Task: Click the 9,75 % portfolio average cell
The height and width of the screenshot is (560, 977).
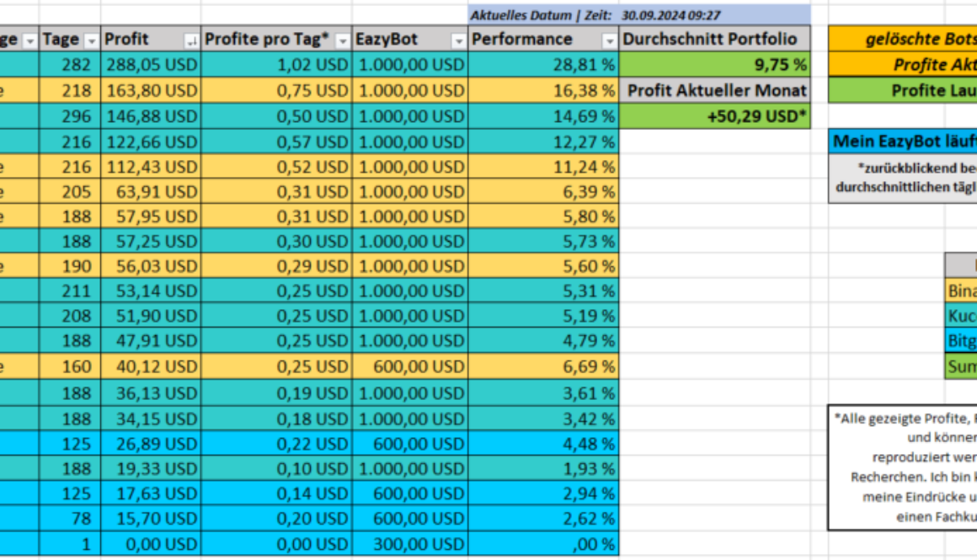Action: coord(715,65)
